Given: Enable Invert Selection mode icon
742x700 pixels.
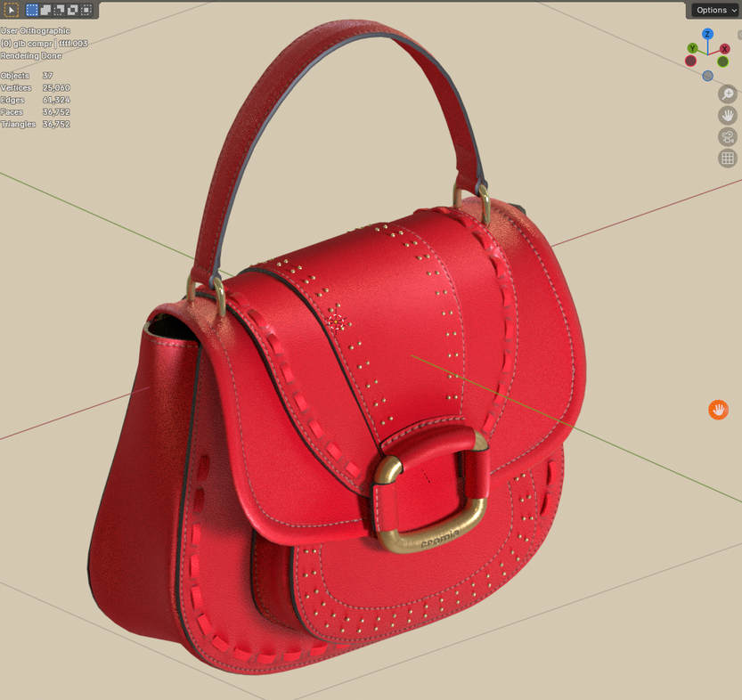Looking at the screenshot, I should [72, 10].
